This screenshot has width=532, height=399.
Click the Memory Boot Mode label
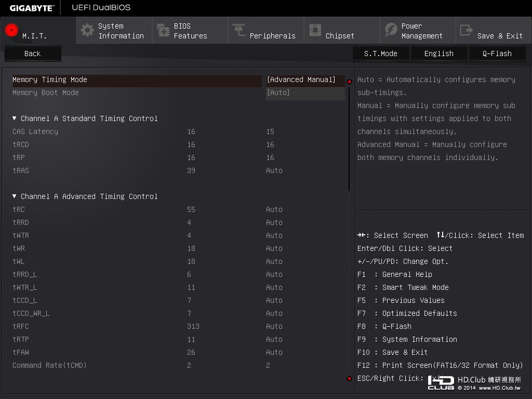click(x=46, y=92)
